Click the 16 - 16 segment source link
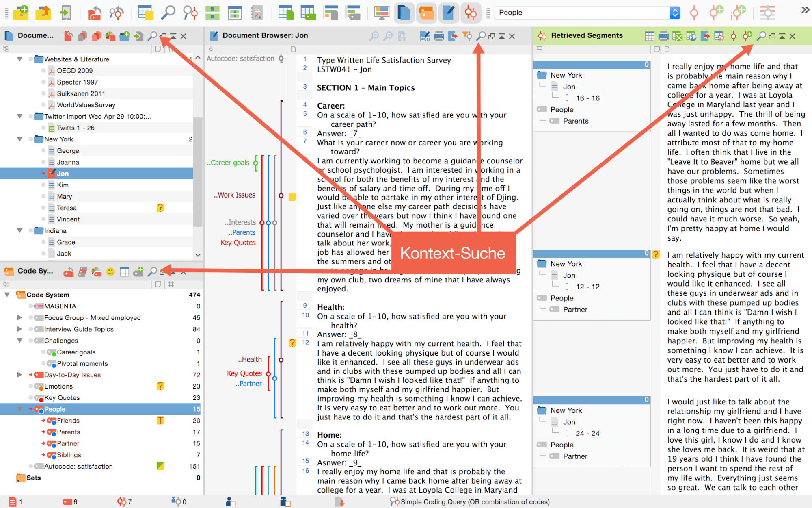The height and width of the screenshot is (508, 812). [x=587, y=98]
